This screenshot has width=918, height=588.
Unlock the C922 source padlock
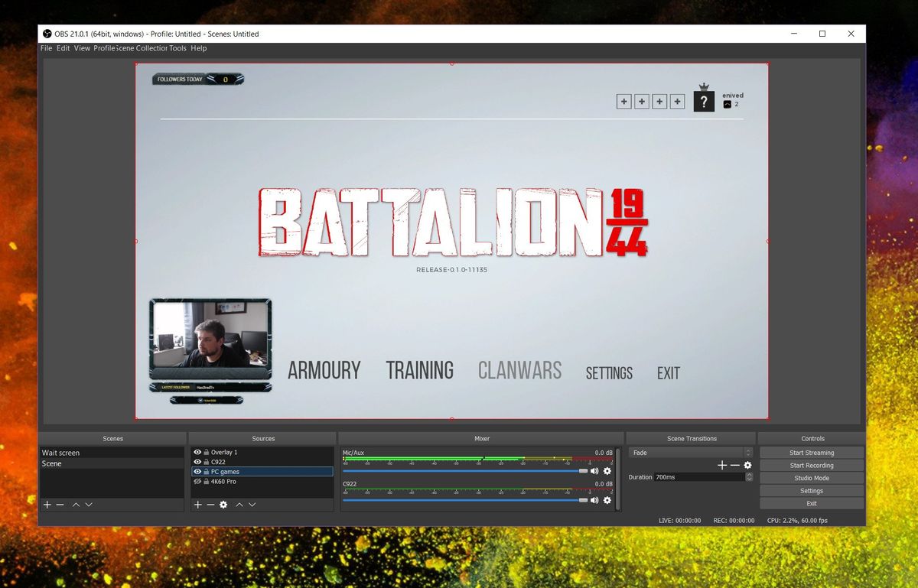click(x=206, y=462)
